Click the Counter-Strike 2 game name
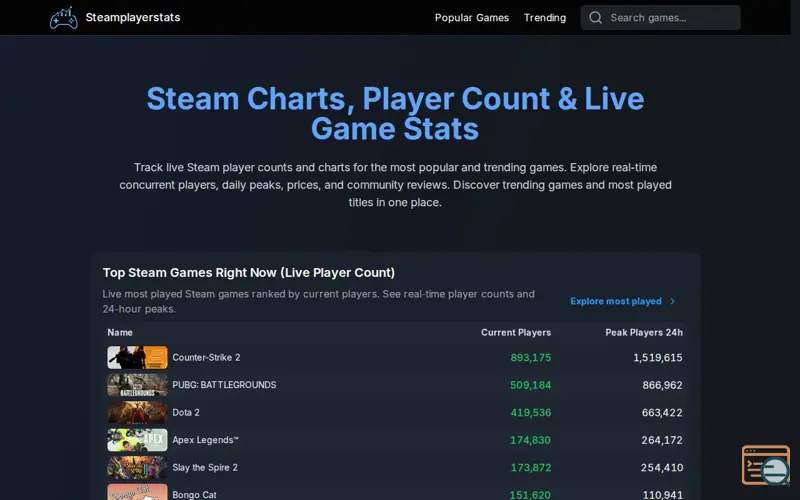800x500 pixels. pyautogui.click(x=206, y=358)
